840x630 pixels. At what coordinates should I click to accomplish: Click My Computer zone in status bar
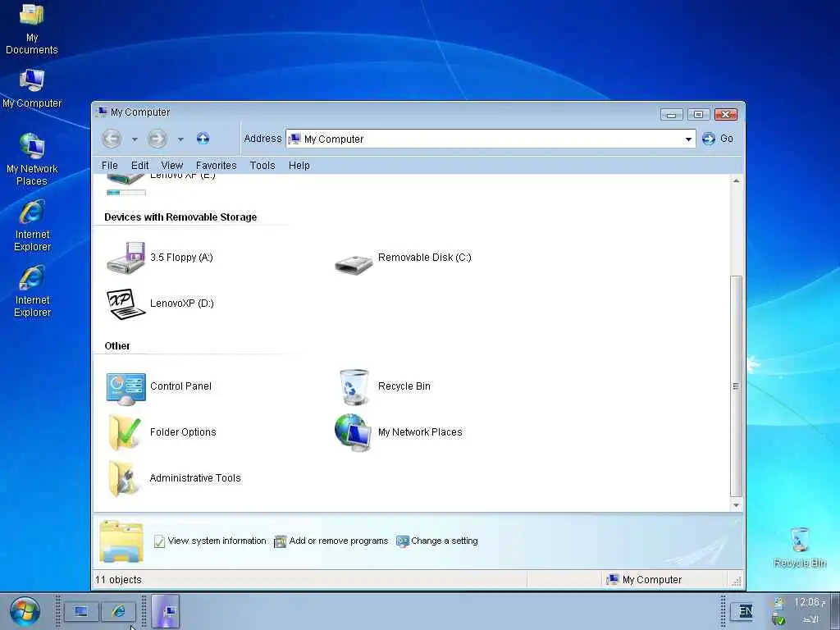(x=644, y=580)
